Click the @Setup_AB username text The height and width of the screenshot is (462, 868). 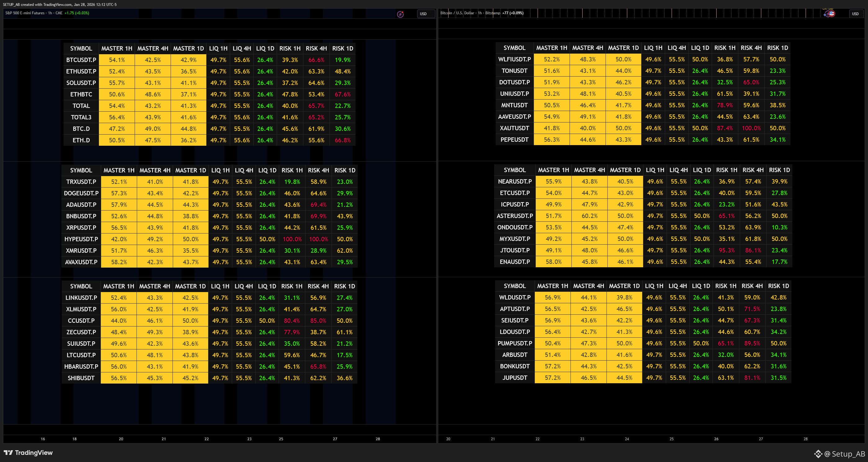[x=844, y=454]
